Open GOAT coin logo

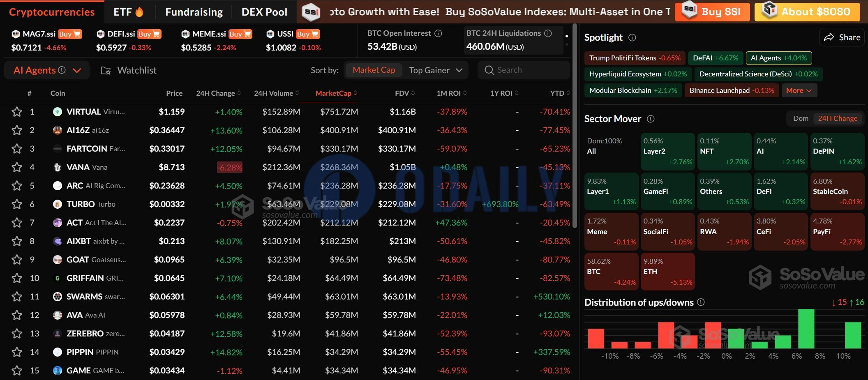tap(58, 260)
